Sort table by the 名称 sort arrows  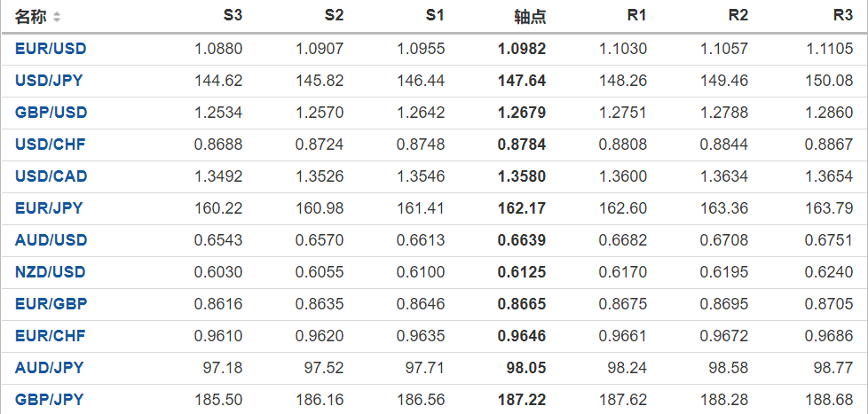(x=57, y=17)
